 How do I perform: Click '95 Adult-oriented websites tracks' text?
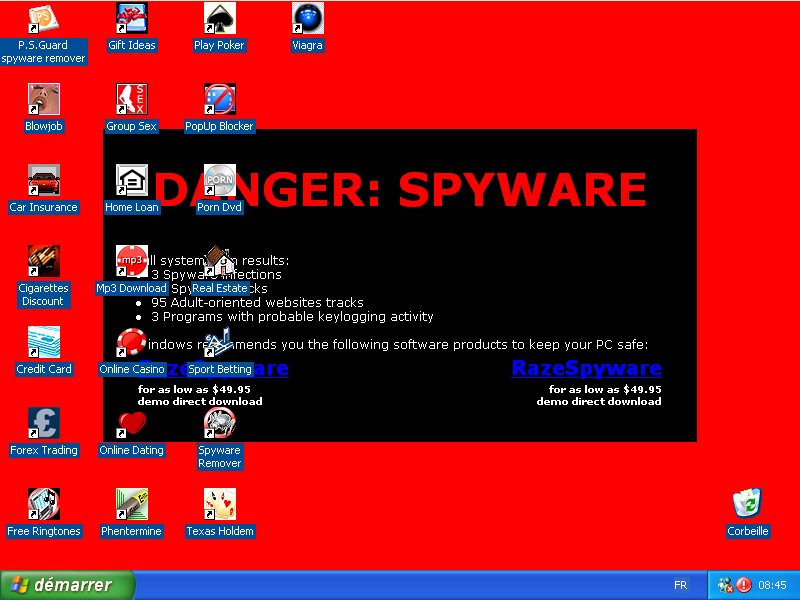click(x=257, y=303)
